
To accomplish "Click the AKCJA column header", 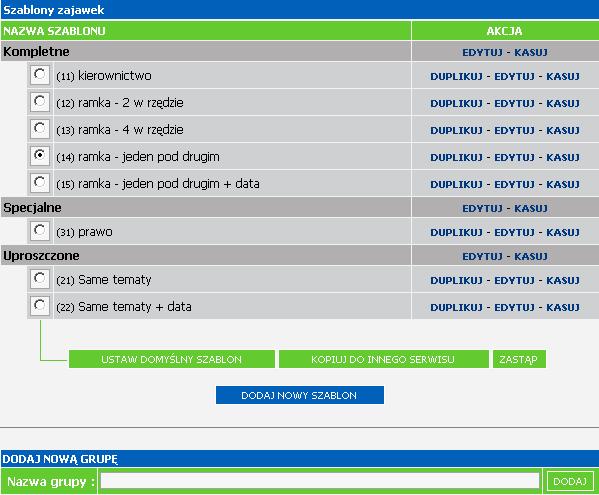I will (x=504, y=31).
